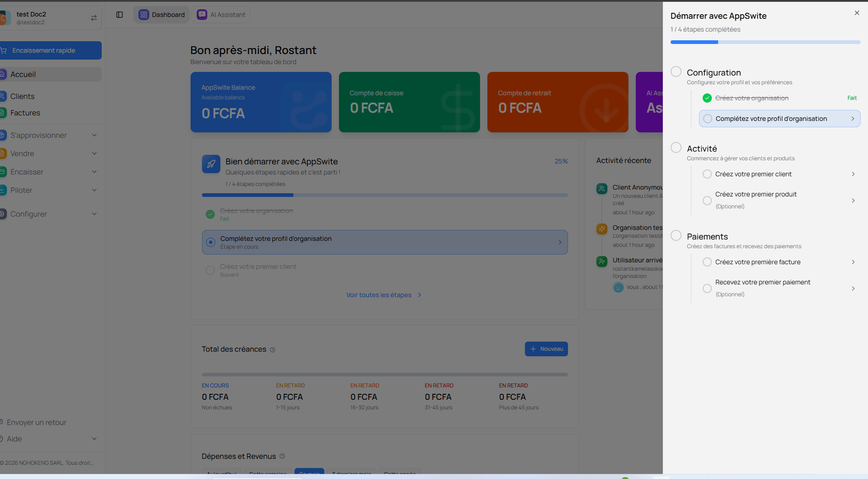Screen dimensions: 868x479
Task: Click the sidebar collapse panel icon
Action: click(x=120, y=15)
